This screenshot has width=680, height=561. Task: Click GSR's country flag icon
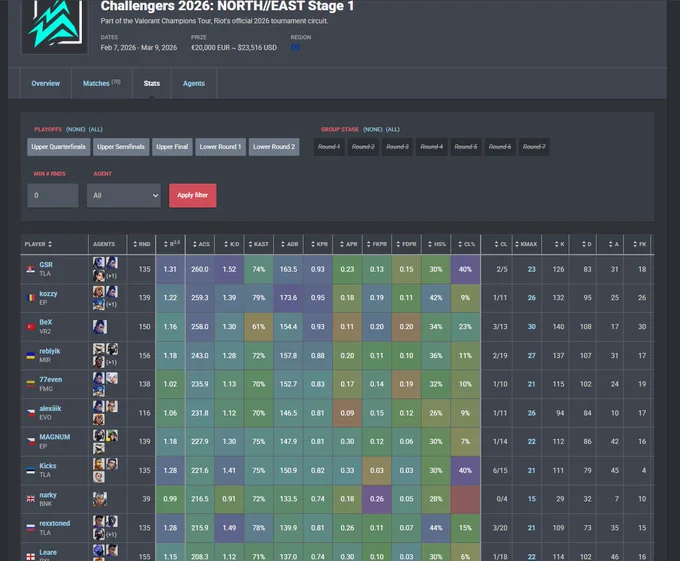[31, 269]
